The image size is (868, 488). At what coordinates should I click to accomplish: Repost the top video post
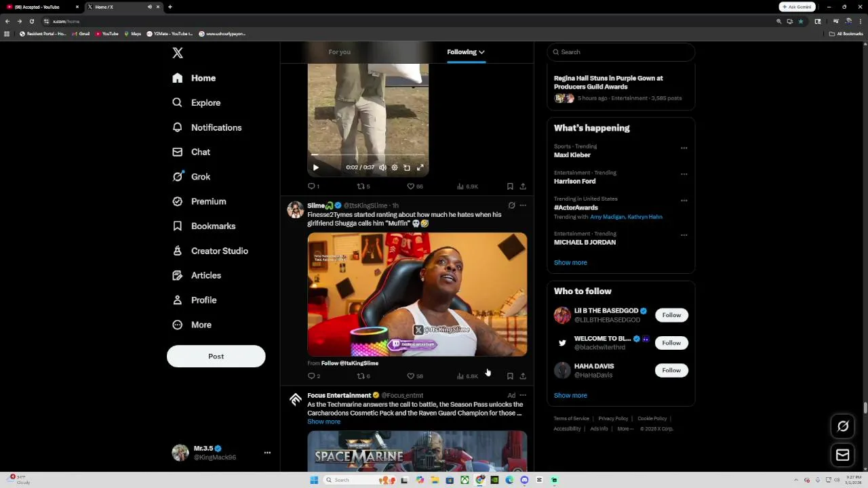(363, 186)
